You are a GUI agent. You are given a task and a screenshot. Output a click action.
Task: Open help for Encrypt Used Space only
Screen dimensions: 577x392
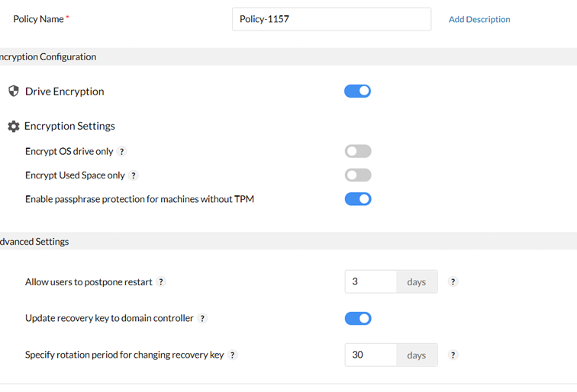(x=134, y=175)
